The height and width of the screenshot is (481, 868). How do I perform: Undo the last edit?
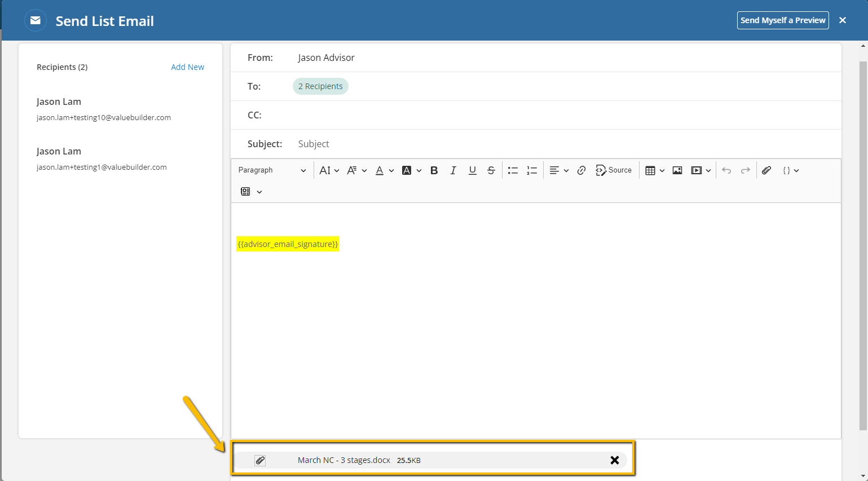click(726, 170)
